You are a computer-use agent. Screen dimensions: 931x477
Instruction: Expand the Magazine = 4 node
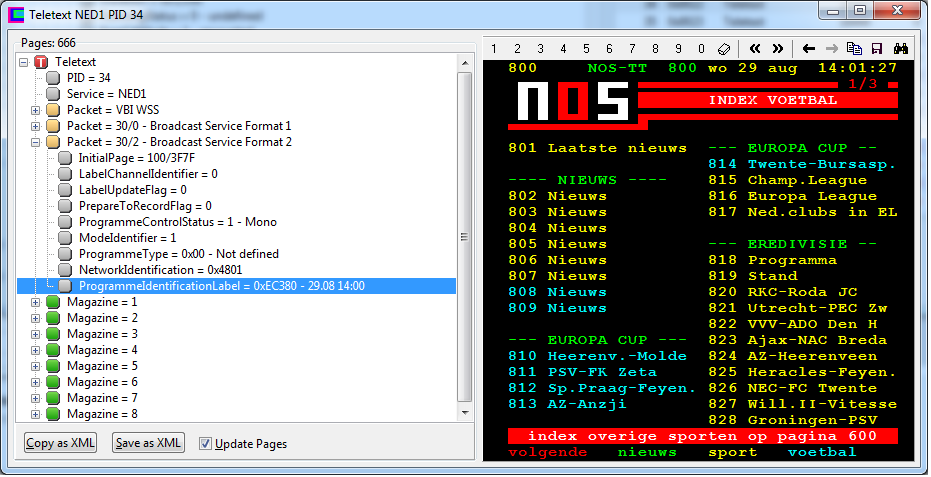36,350
